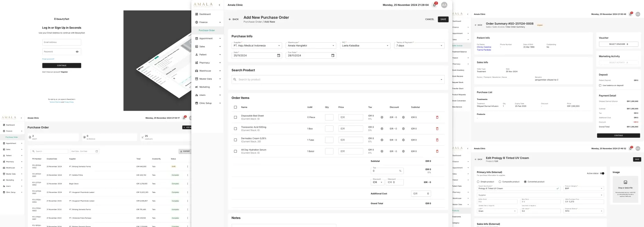Open Dispense Method FIFO dropdown
Screen dimensions: 644x227
click(x=584, y=211)
